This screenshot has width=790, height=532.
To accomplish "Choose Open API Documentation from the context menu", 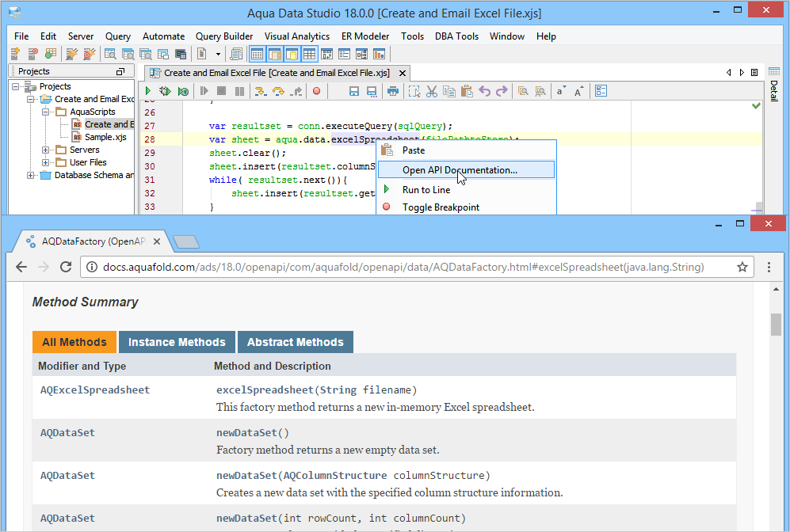I will (x=466, y=170).
